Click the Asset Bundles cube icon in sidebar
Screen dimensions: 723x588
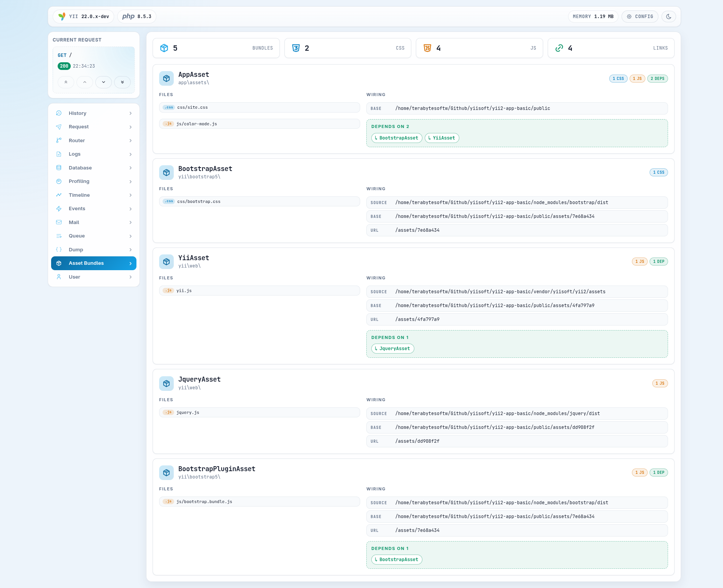pyautogui.click(x=59, y=263)
